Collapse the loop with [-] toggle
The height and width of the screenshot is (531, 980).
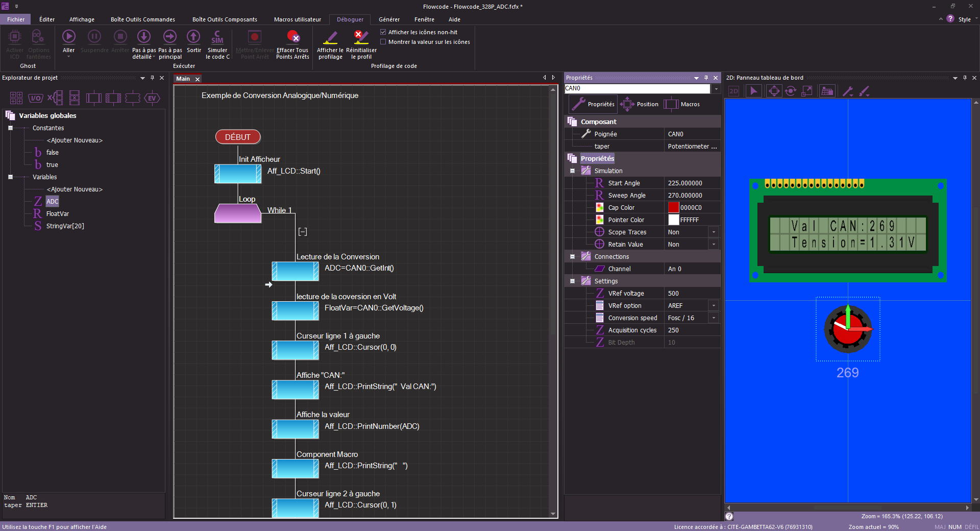click(303, 232)
